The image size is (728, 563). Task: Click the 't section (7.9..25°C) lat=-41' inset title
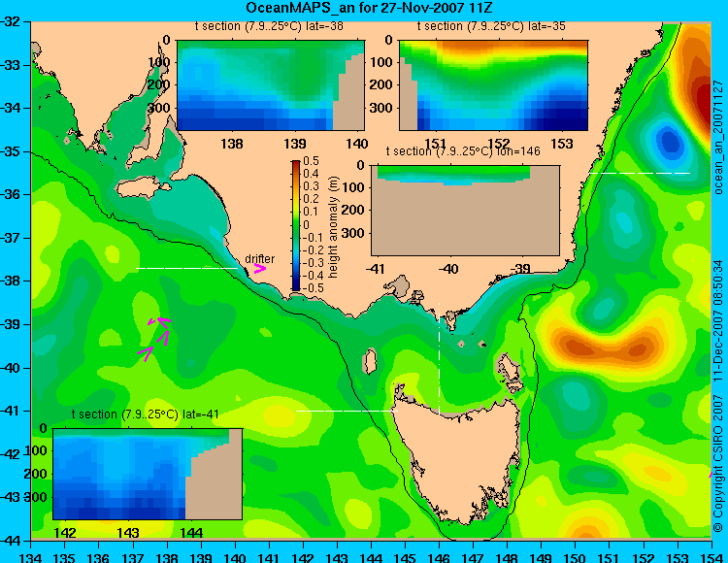[x=145, y=414]
